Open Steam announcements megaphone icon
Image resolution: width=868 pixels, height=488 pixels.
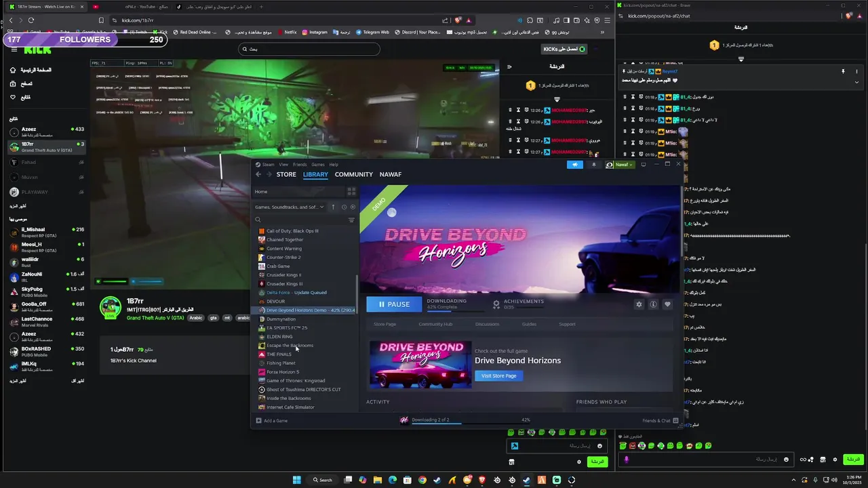pos(574,165)
